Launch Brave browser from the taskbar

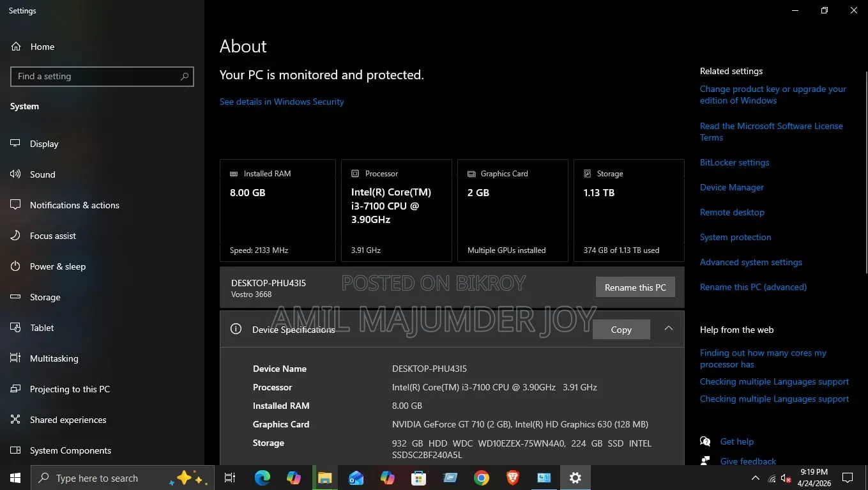pyautogui.click(x=513, y=478)
